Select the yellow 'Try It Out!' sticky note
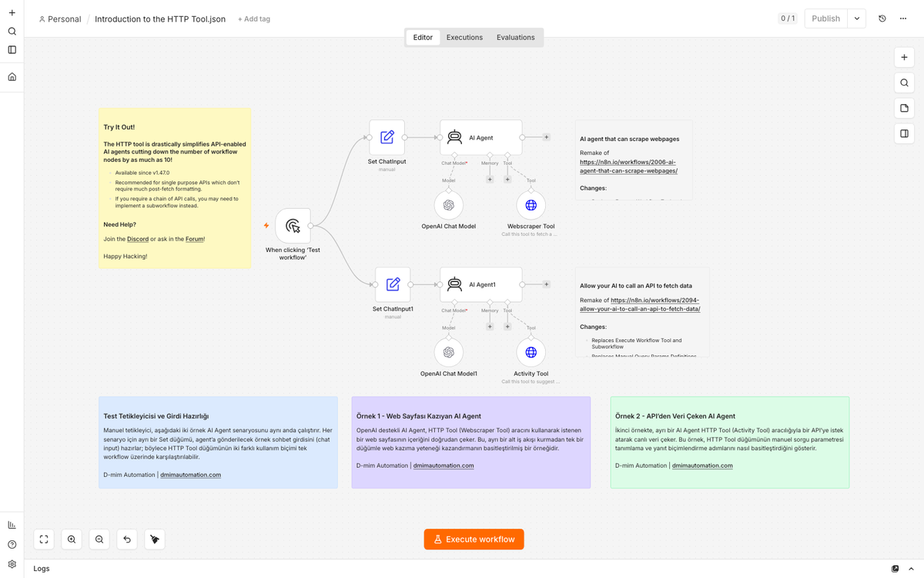Screen dimensions: 924x578 coord(175,188)
